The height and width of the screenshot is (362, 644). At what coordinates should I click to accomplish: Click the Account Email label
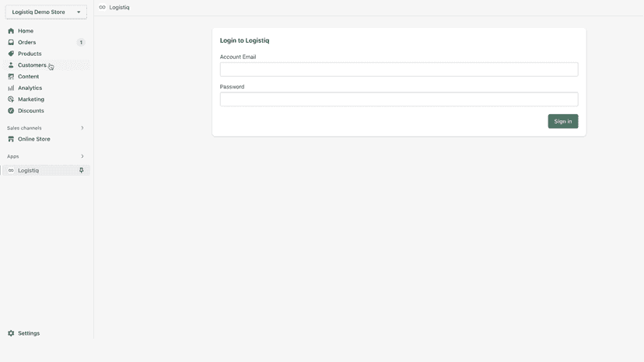pos(238,57)
